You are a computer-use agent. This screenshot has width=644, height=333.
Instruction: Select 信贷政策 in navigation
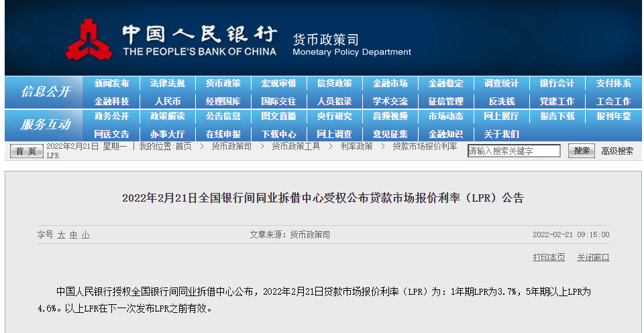tap(334, 84)
